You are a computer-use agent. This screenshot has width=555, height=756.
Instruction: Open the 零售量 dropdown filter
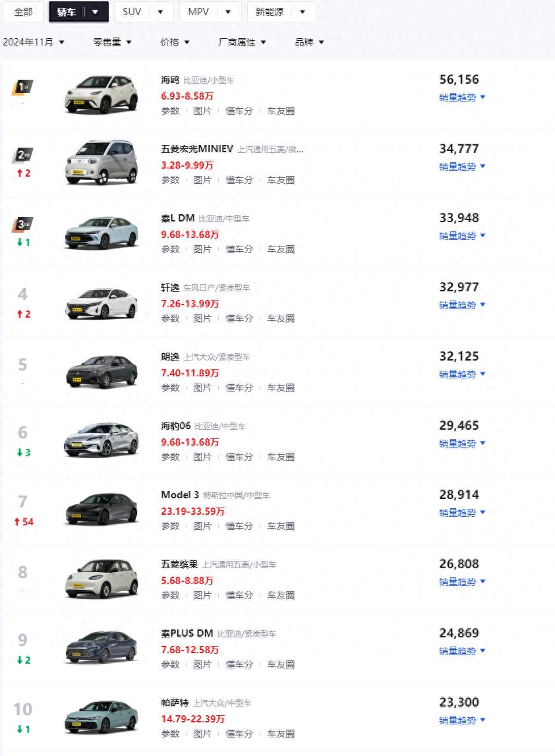point(112,42)
